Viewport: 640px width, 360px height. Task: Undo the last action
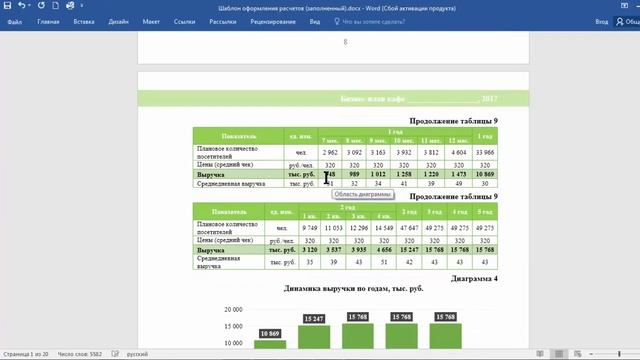pos(21,6)
